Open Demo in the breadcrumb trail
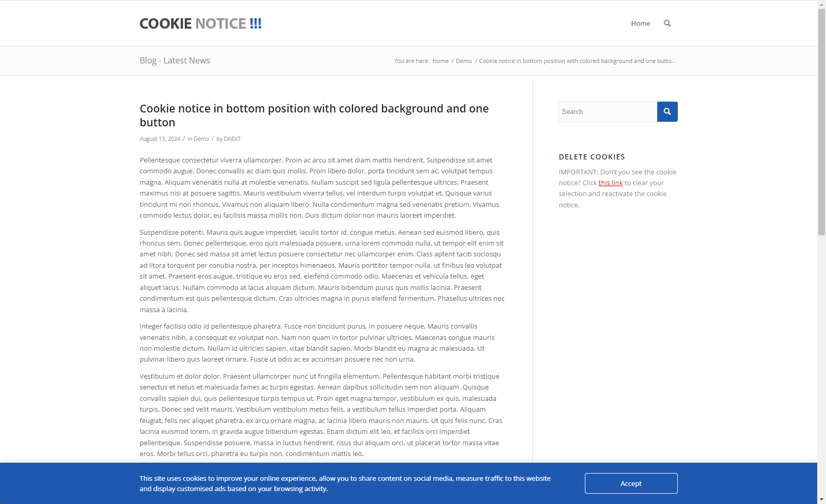Image resolution: width=826 pixels, height=504 pixels. 464,61
